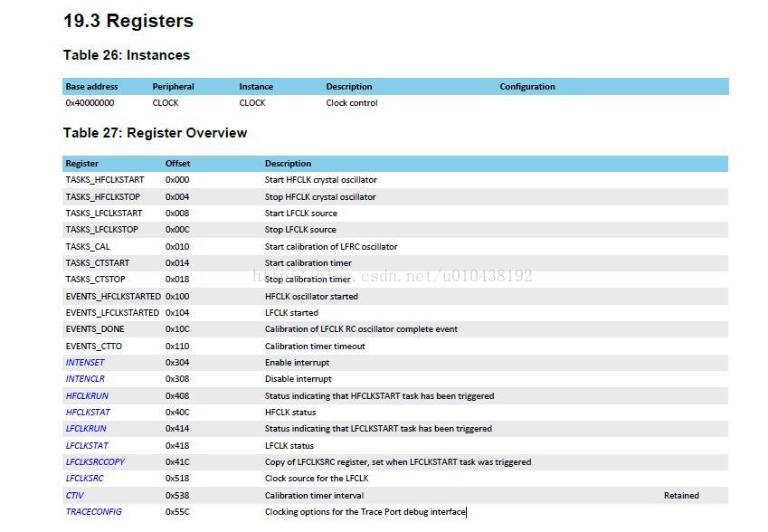Screen dimensions: 768x532
Task: Click the EVENTS_HFCLKSTARTED register name
Action: 113,297
